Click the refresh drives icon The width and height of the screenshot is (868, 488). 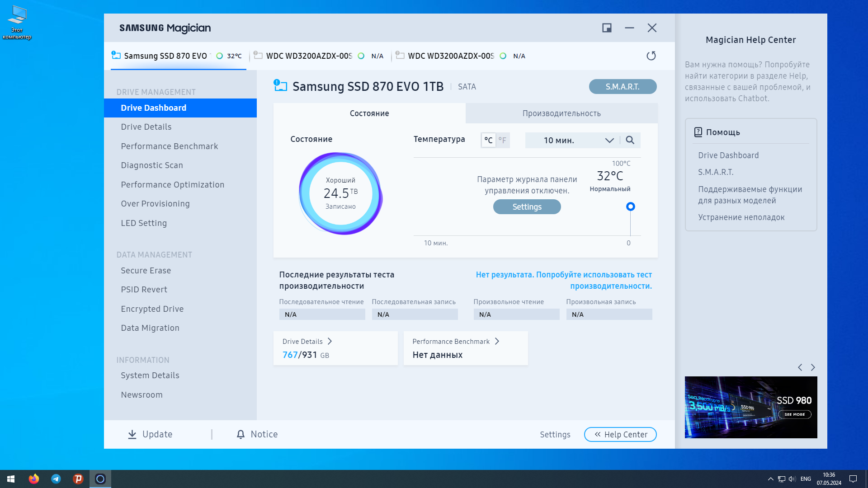(651, 56)
